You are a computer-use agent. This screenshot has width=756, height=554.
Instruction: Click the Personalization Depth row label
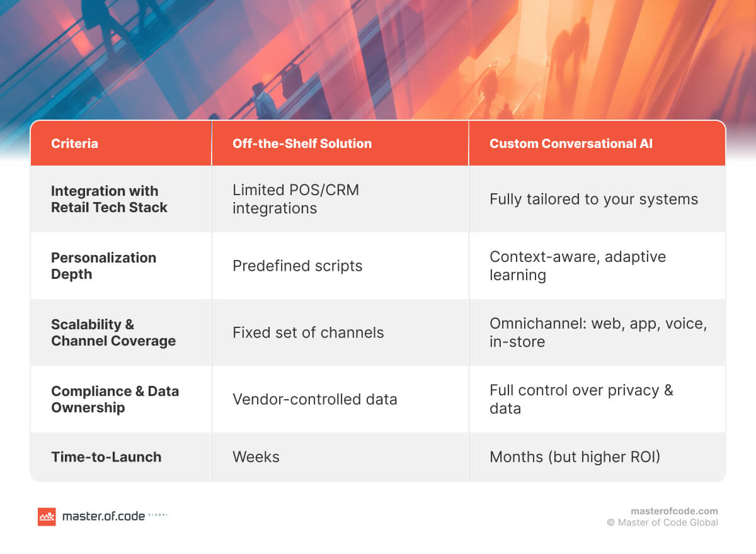[x=103, y=266]
